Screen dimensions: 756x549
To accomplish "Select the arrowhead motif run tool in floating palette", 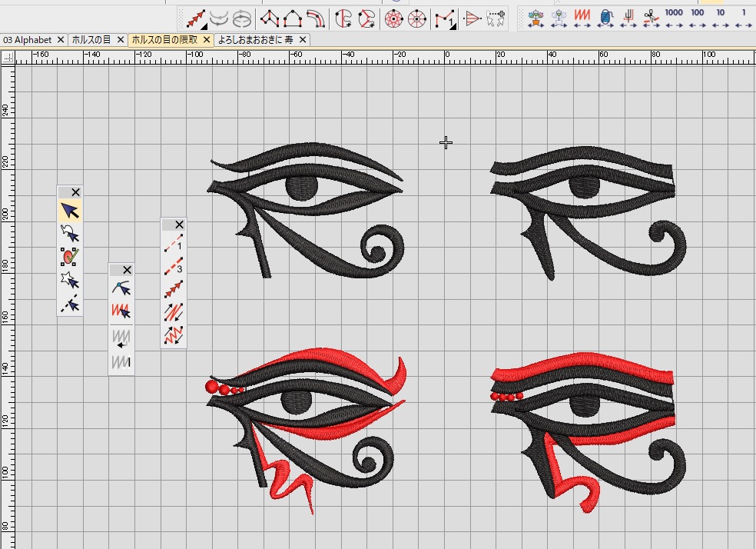I will click(174, 289).
